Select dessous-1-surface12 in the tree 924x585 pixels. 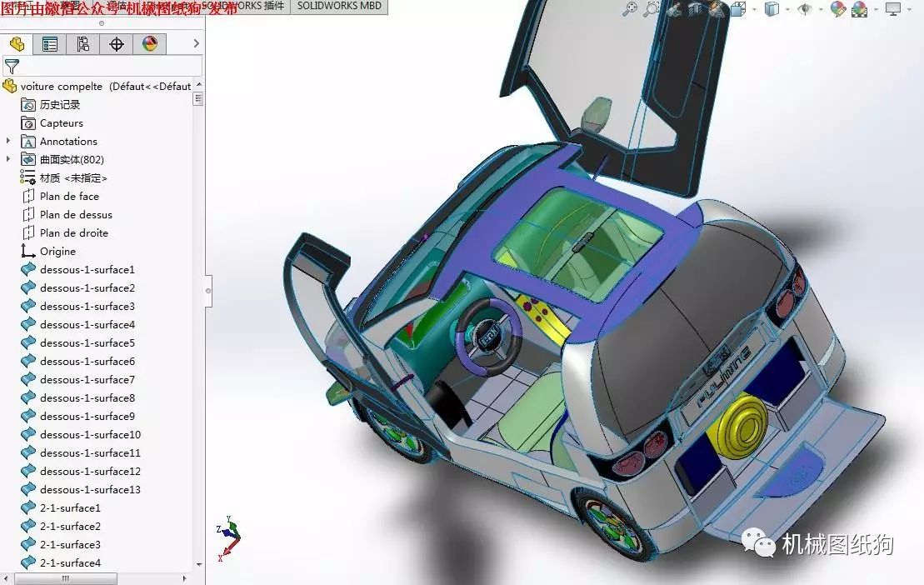[81, 471]
